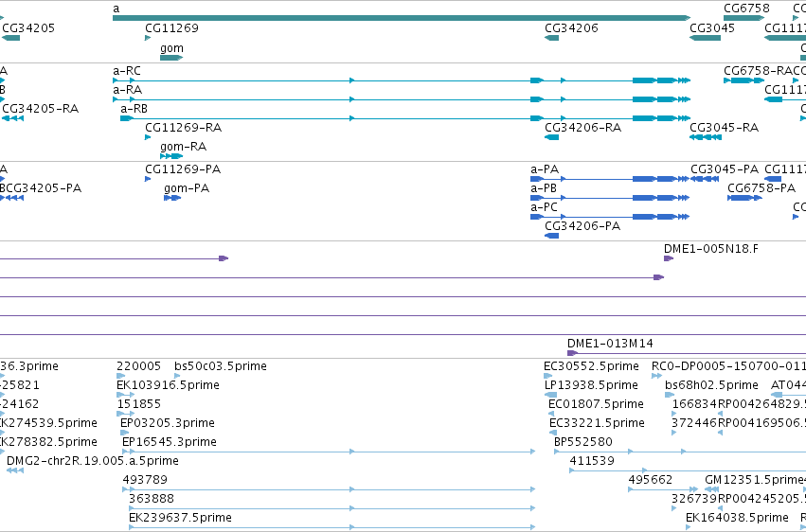This screenshot has width=806, height=532.
Task: Select EST EC01807.5prime
Action: coord(551,414)
